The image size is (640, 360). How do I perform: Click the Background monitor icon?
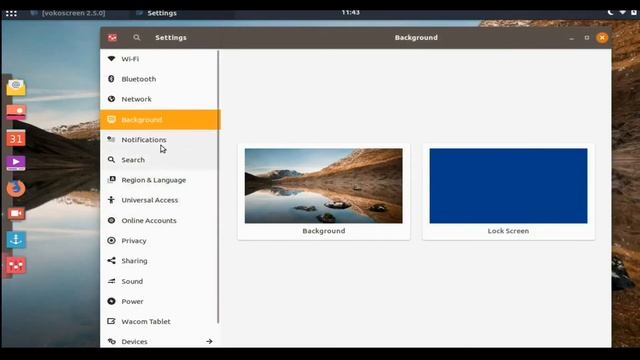click(x=111, y=119)
